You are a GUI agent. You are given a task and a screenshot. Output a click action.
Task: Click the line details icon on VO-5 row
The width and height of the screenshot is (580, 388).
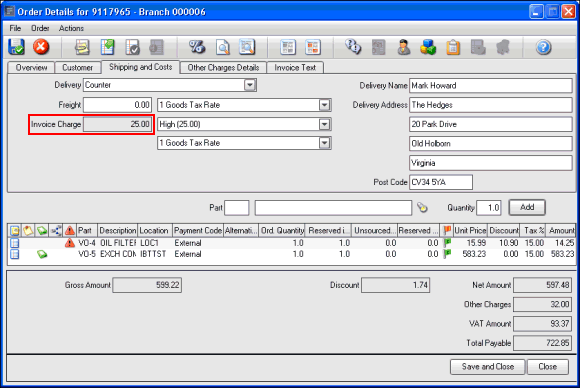click(14, 254)
